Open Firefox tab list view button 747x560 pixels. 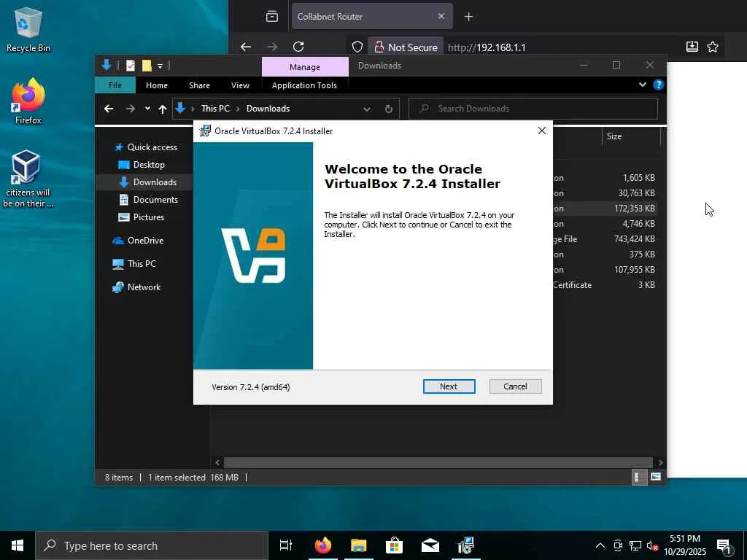(x=272, y=17)
